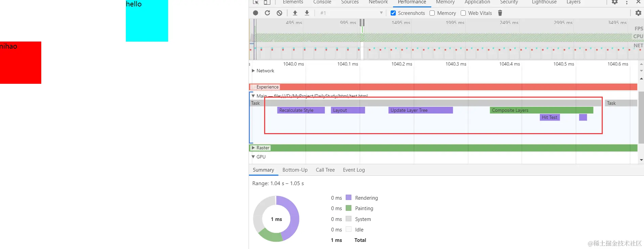
Task: Click the 1040.0 ms ruler label
Action: click(294, 64)
